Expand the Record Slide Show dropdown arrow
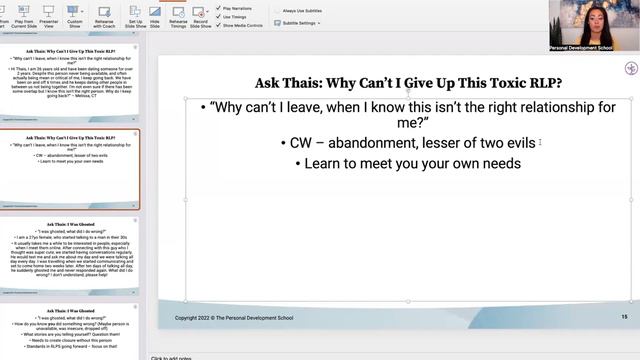 point(207,11)
